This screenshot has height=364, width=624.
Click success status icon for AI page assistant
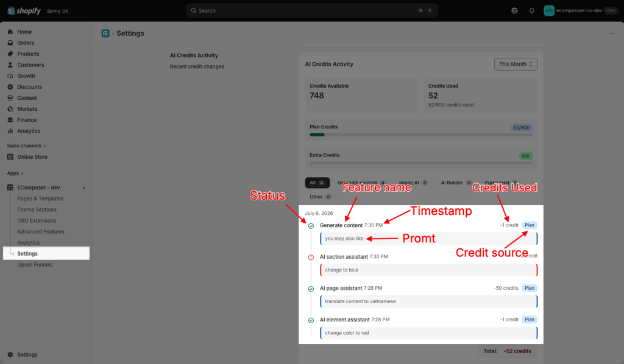(x=311, y=289)
